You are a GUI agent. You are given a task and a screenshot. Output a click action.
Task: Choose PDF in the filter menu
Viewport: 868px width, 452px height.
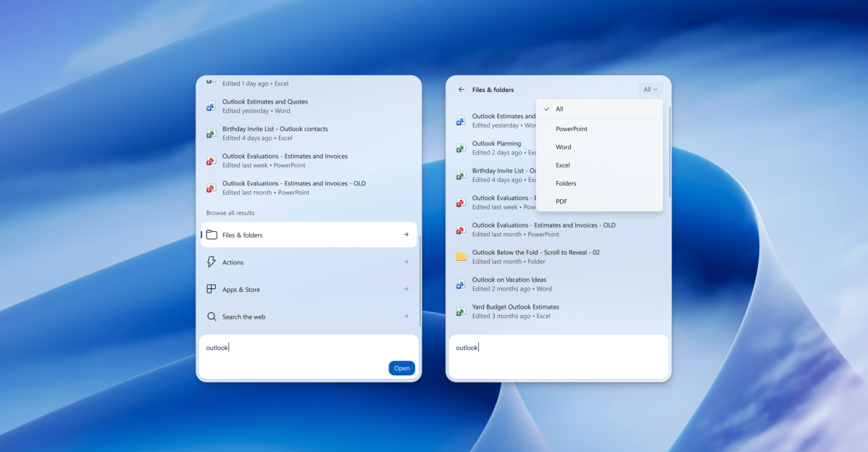tap(599, 201)
